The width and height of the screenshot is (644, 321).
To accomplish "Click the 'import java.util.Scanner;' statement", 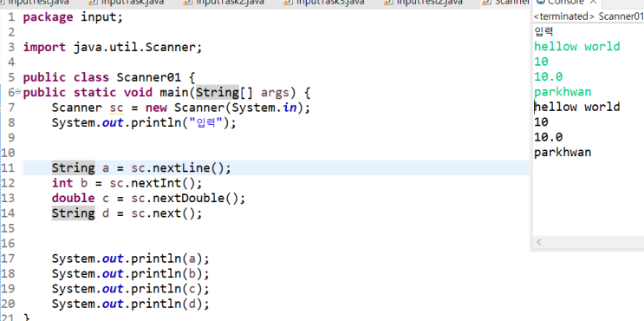I will coord(113,47).
